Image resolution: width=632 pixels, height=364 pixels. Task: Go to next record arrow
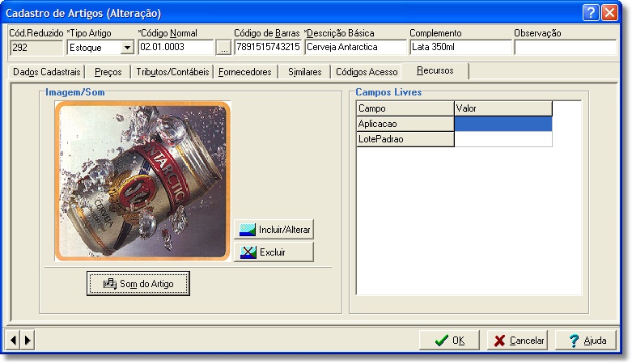[x=28, y=340]
